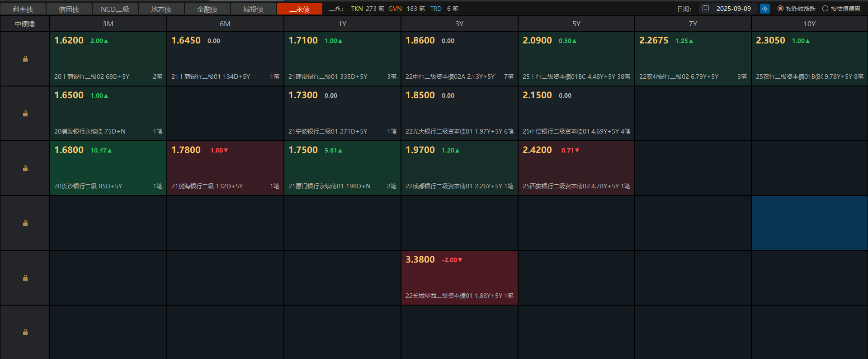Open 21建设银行二级01 335D+5Y cell
The height and width of the screenshot is (359, 868).
342,59
